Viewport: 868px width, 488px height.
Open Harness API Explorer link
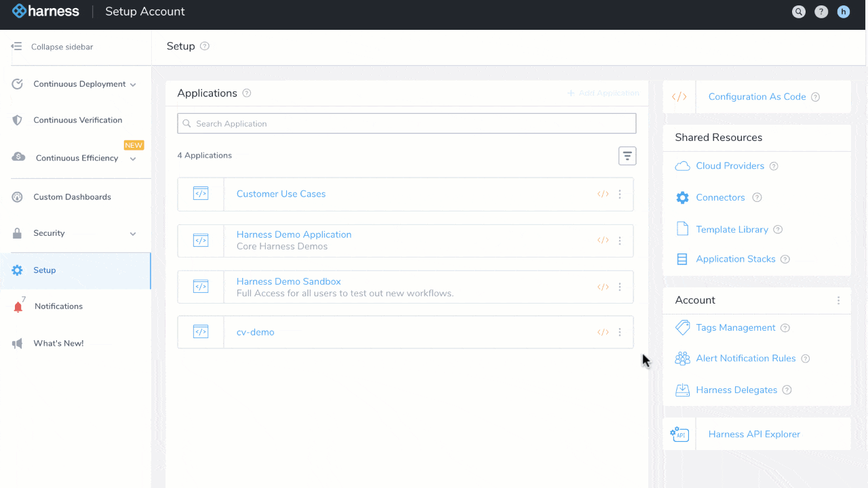pyautogui.click(x=754, y=434)
